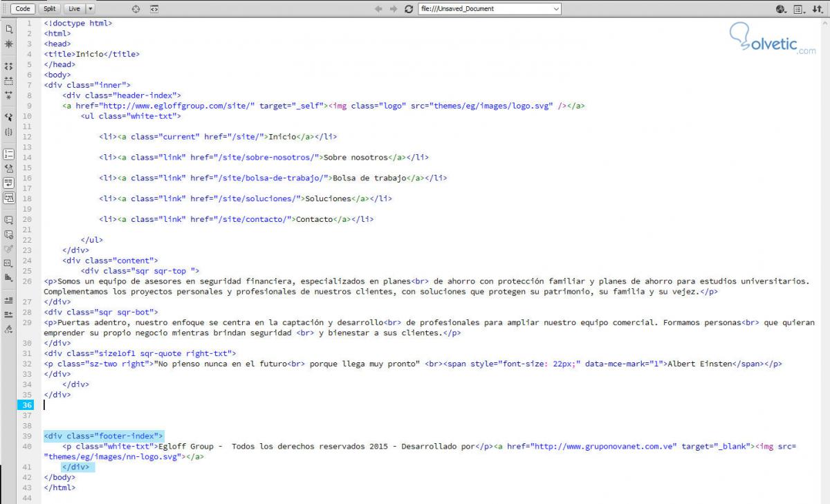Open the Live view options arrow
This screenshot has height=504, width=830.
coord(91,9)
